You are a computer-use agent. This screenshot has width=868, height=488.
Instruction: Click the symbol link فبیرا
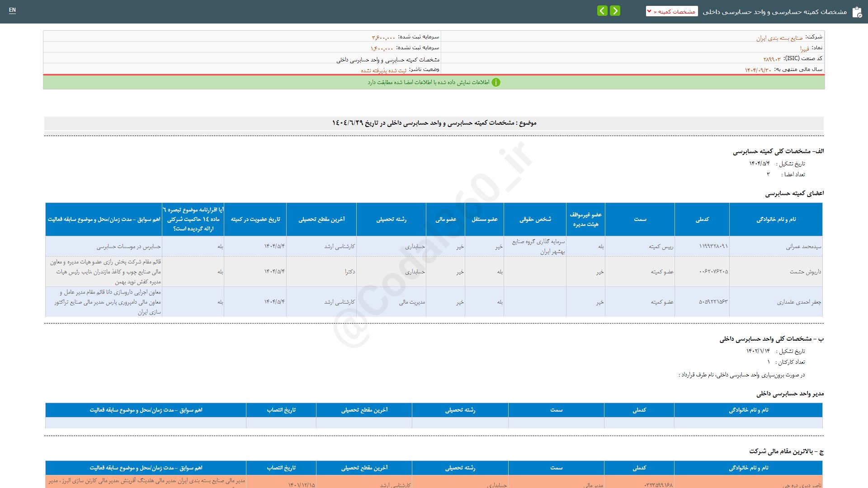804,49
